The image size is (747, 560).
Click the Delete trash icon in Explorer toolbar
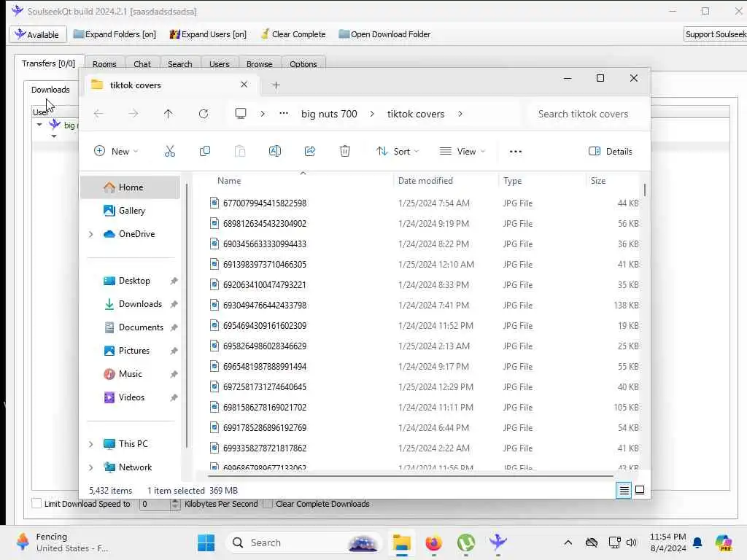click(x=345, y=152)
